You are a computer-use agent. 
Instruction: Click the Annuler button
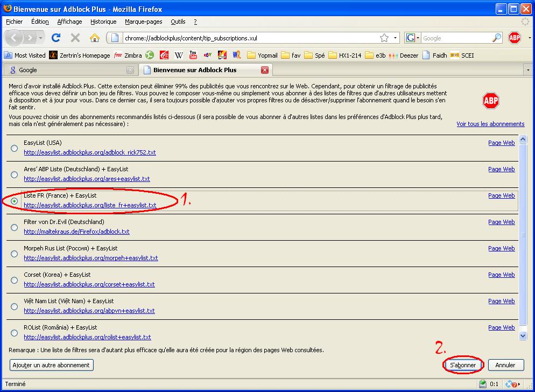click(505, 365)
